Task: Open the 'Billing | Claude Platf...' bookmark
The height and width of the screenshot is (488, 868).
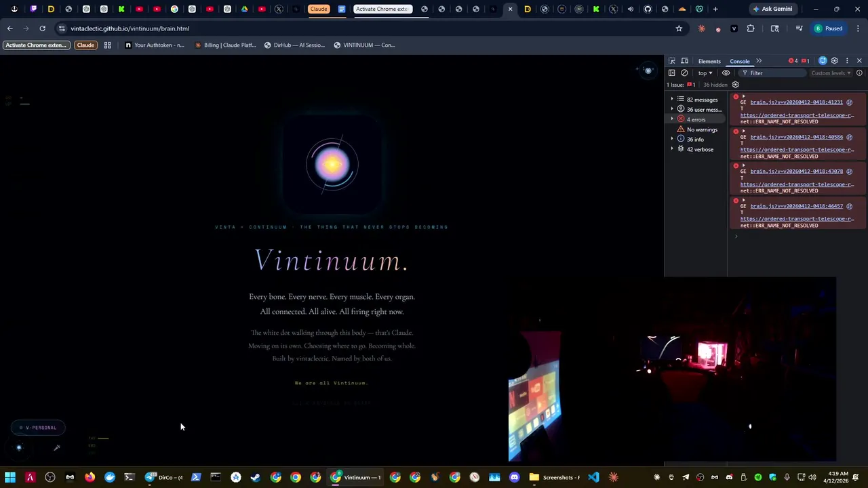Action: click(225, 45)
